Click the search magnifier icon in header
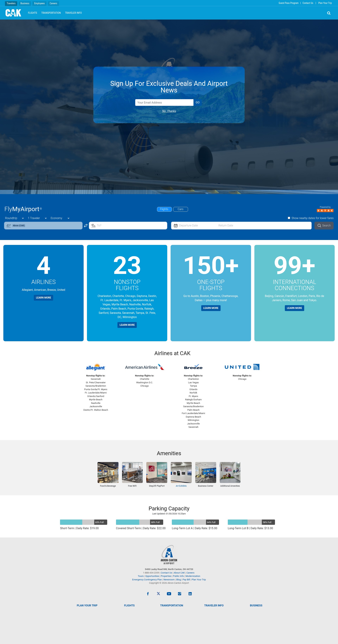This screenshot has width=338, height=644. pos(329,13)
